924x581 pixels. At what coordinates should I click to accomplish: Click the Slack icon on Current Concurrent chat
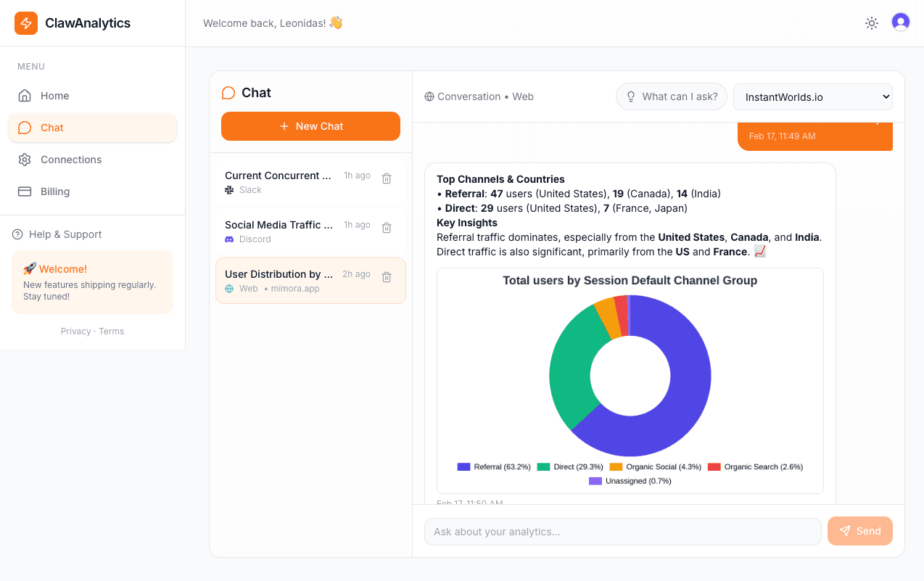229,190
